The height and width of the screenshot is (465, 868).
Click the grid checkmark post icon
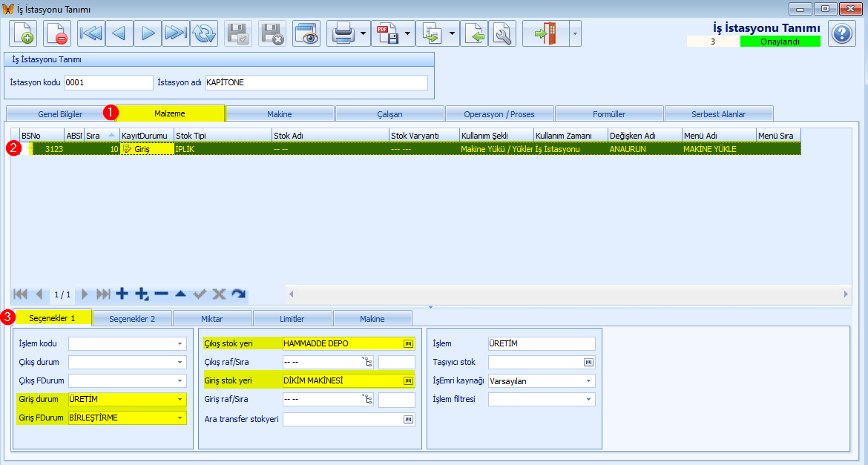pyautogui.click(x=200, y=294)
